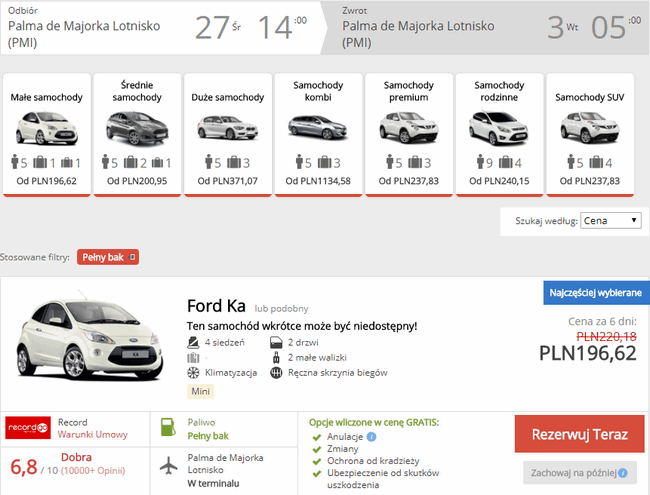
Task: Click the Najczęściej wybierane badge
Action: click(x=596, y=293)
